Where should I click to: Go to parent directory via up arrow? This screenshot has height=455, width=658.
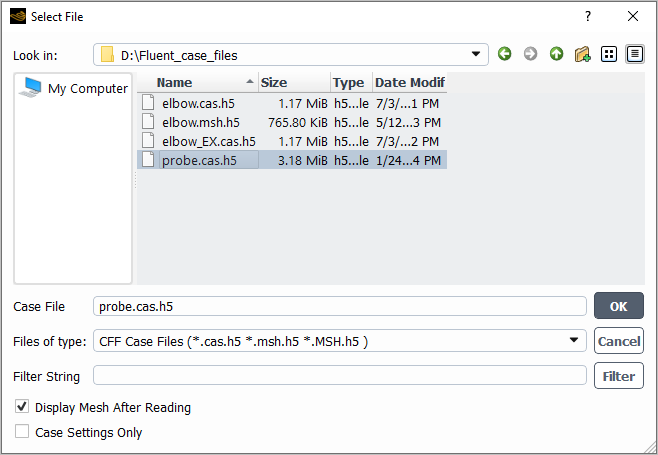coord(556,54)
